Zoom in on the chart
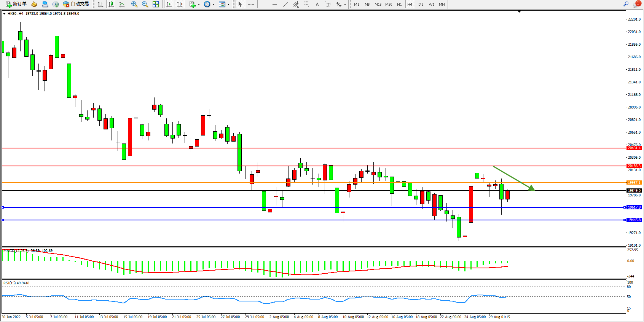 (x=134, y=4)
